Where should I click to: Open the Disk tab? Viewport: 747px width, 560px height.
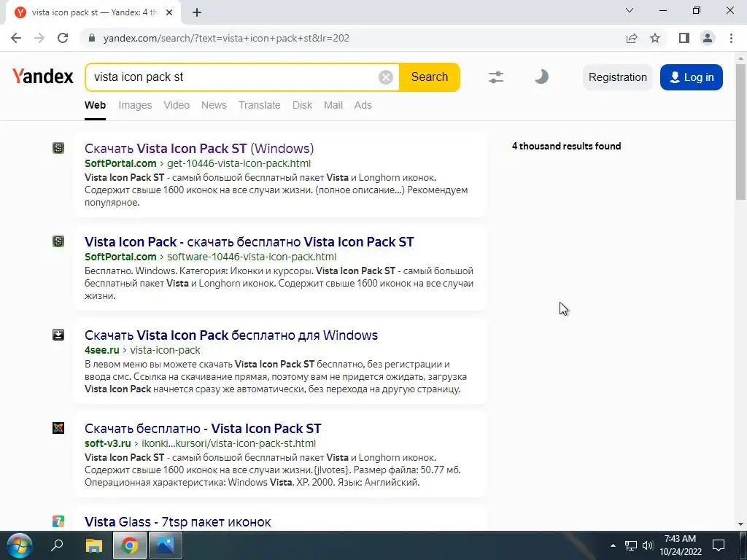pyautogui.click(x=302, y=105)
